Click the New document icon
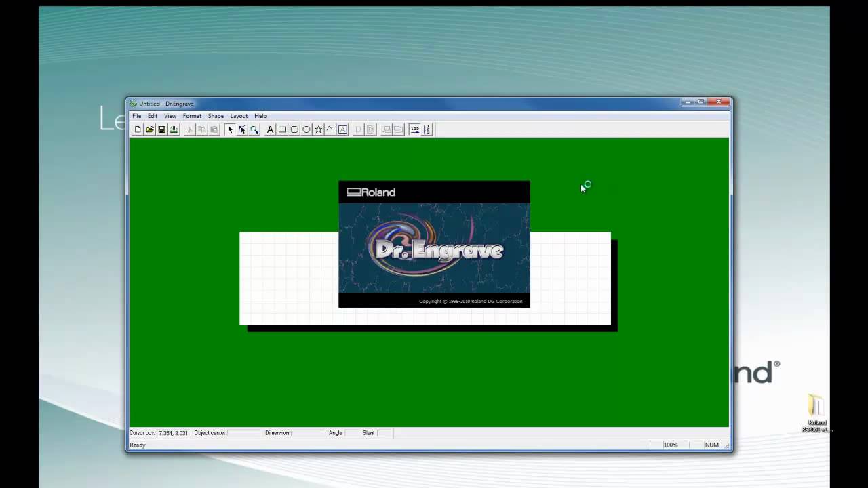This screenshot has width=868, height=488. [x=138, y=129]
